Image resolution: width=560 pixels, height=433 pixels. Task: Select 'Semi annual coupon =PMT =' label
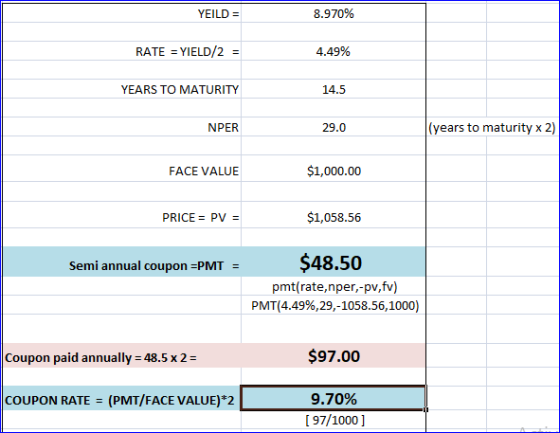(x=154, y=266)
